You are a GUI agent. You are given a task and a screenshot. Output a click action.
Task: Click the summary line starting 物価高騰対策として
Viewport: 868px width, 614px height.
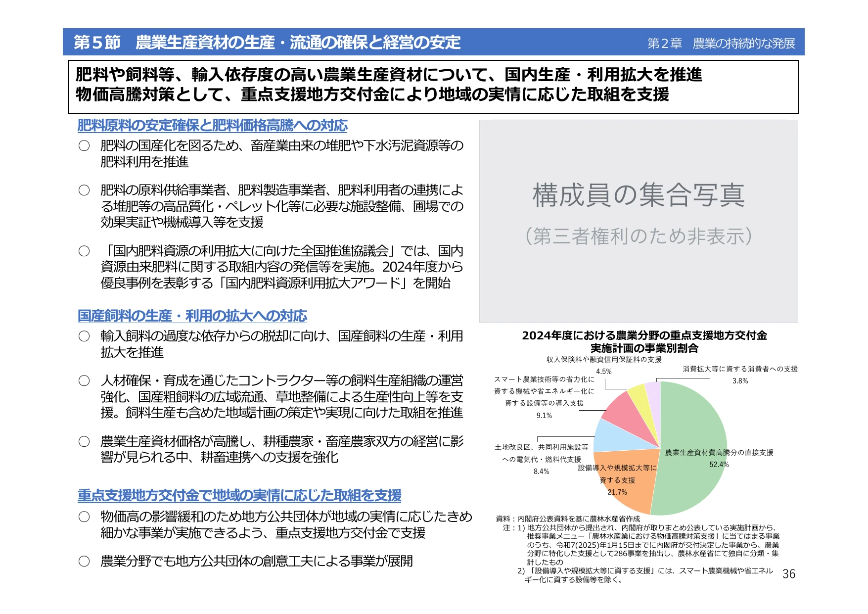[x=372, y=94]
